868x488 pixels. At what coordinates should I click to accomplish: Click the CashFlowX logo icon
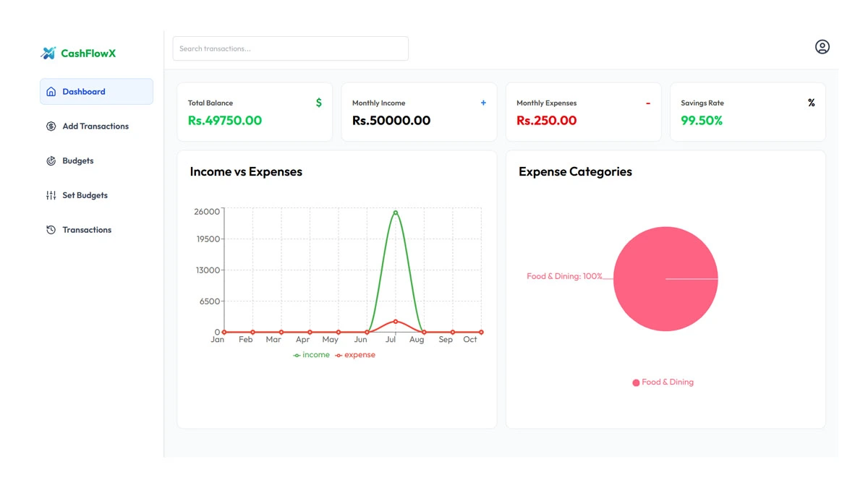pyautogui.click(x=48, y=53)
